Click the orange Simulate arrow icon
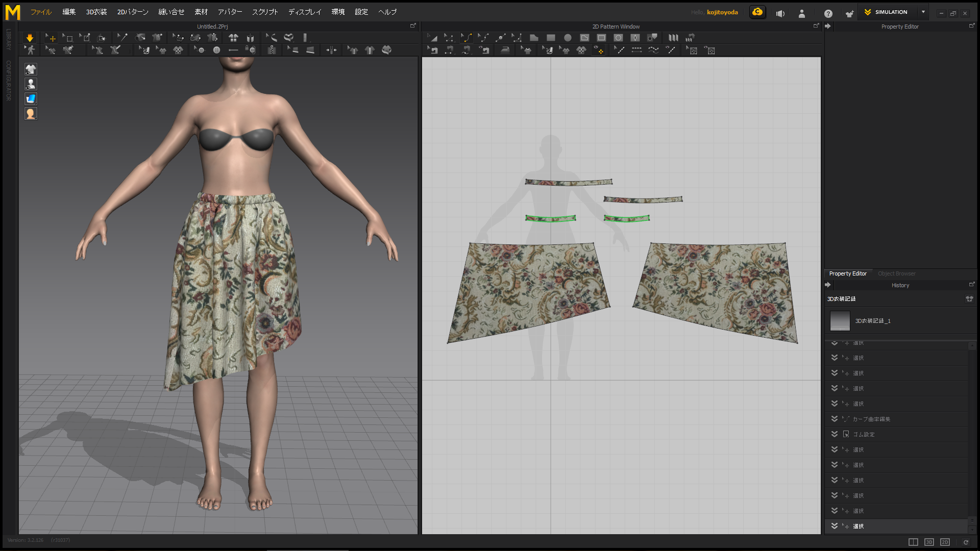The height and width of the screenshot is (551, 980). (30, 38)
